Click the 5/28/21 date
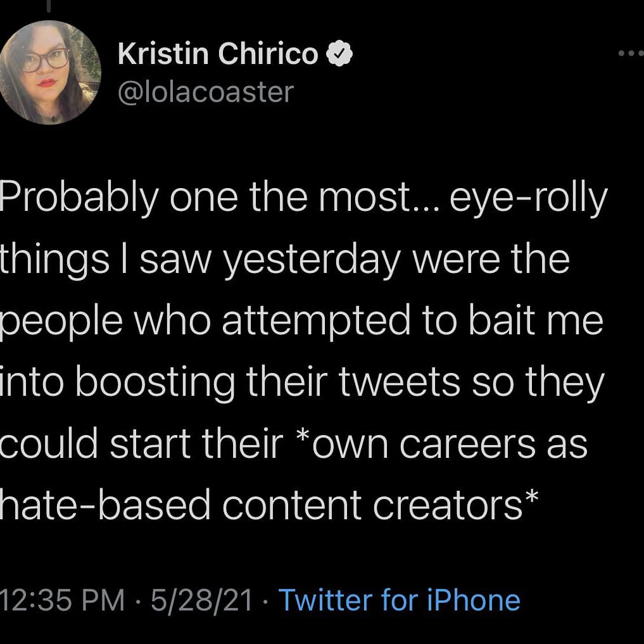The width and height of the screenshot is (644, 644). click(201, 600)
